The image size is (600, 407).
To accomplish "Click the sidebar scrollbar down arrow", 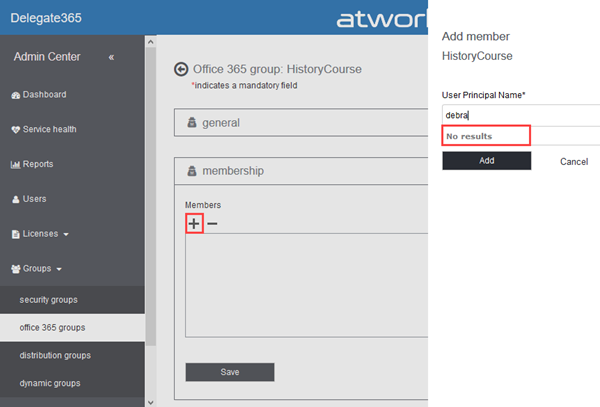I will pos(151,402).
